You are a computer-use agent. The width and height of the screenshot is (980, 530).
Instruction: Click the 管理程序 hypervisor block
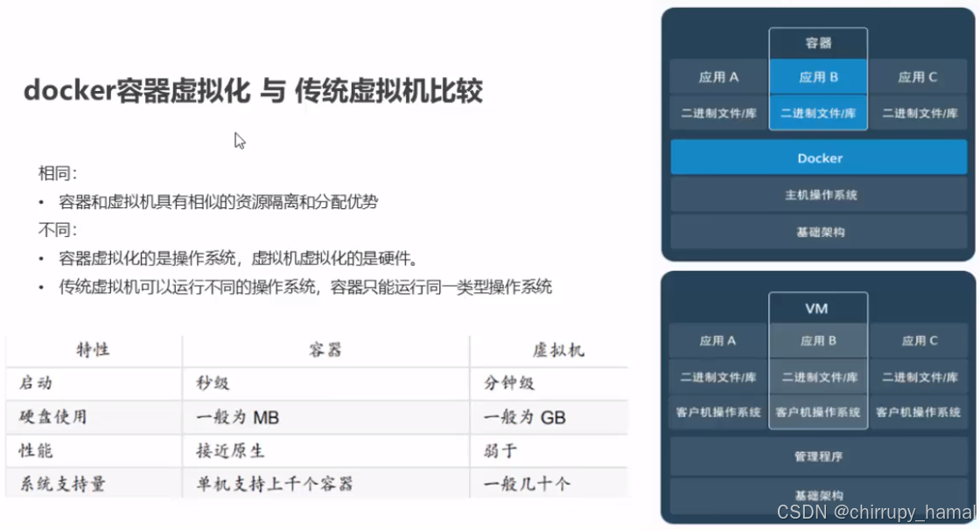[818, 456]
